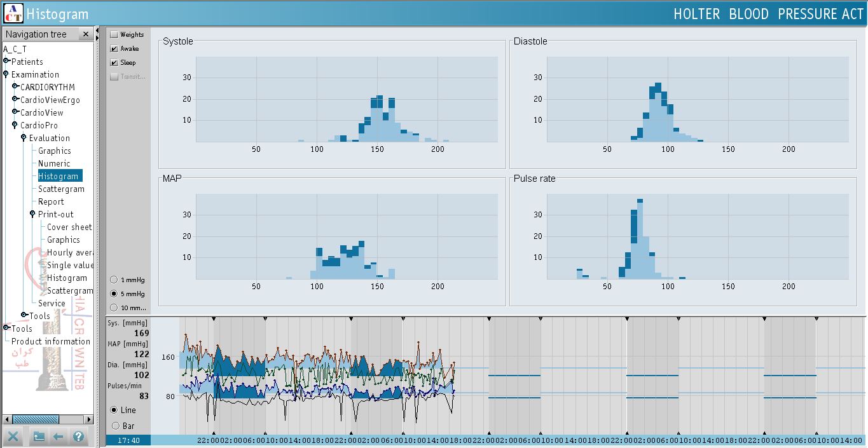This screenshot has height=448, width=868.
Task: Click the back arrow icon
Action: pos(59,437)
